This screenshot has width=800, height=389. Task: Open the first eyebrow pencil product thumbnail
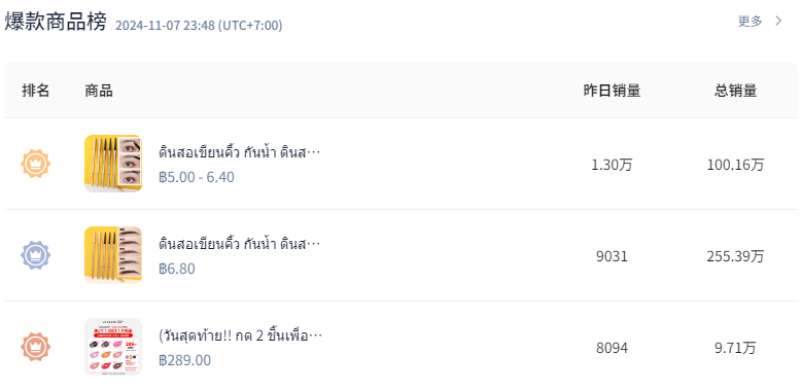[x=113, y=164]
